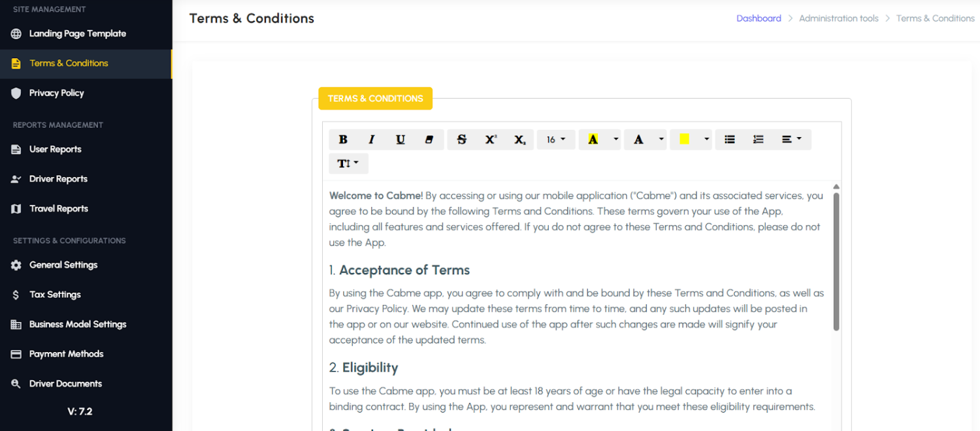Screen dimensions: 980x431
Task: Open Terms & Conditions in the sidebar
Action: click(x=86, y=63)
